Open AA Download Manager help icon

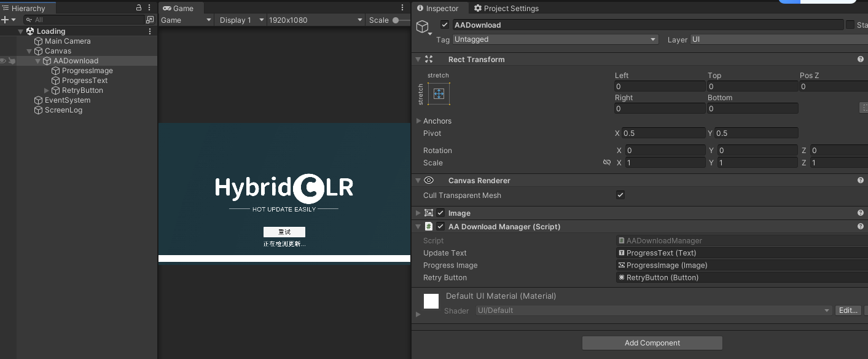click(861, 227)
